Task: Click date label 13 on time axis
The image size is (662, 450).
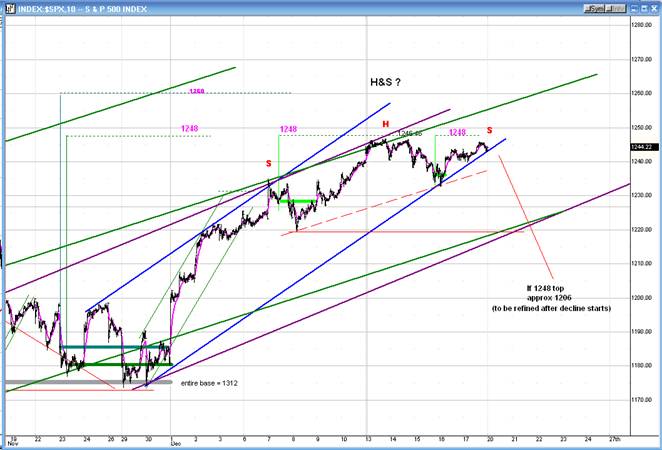Action: [369, 439]
